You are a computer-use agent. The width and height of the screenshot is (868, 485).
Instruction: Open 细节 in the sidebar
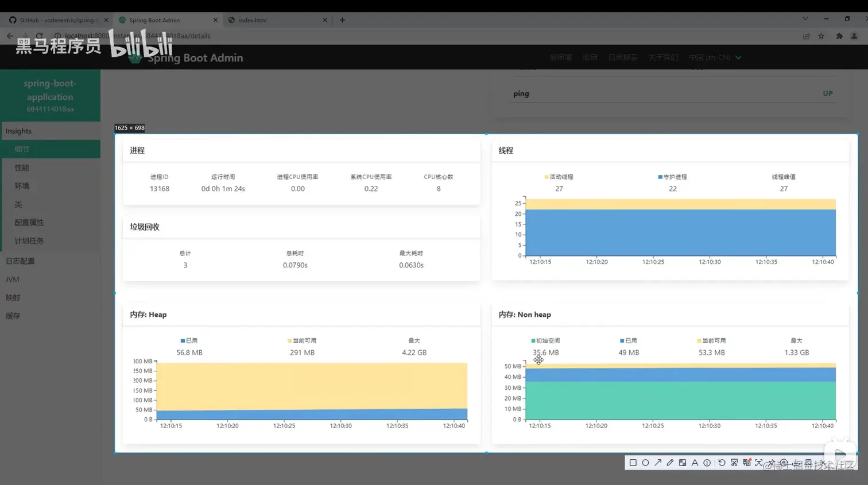(x=50, y=149)
